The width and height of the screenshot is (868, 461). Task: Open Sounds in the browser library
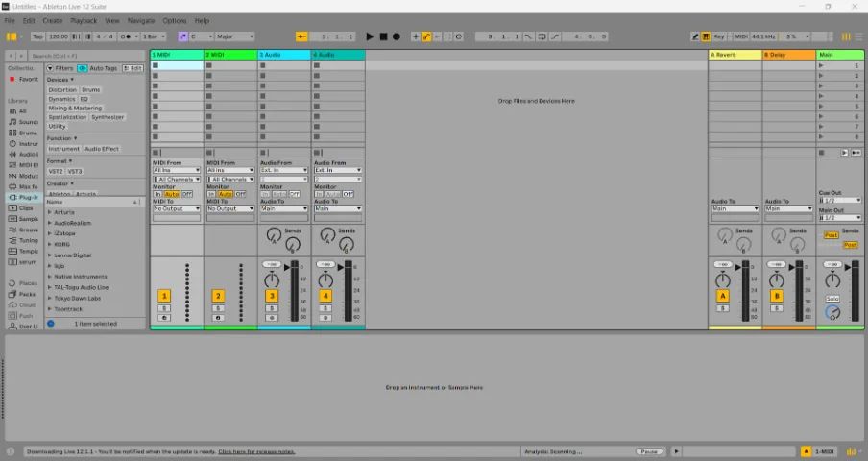point(24,122)
